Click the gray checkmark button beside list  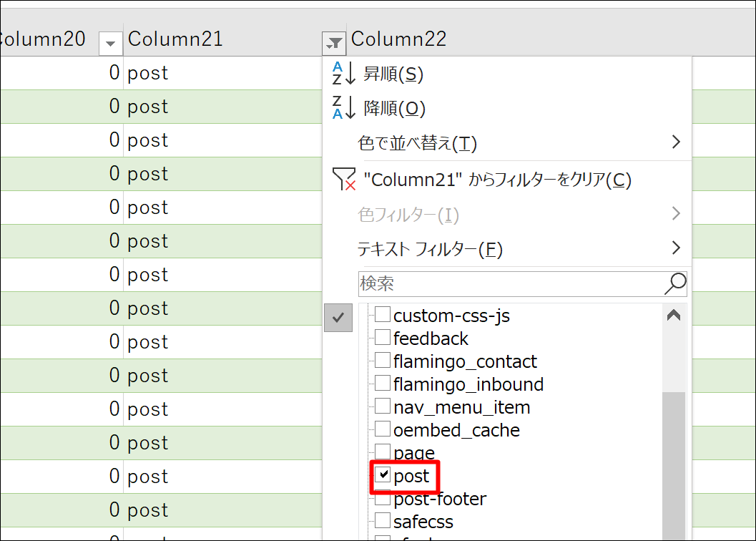tap(338, 318)
